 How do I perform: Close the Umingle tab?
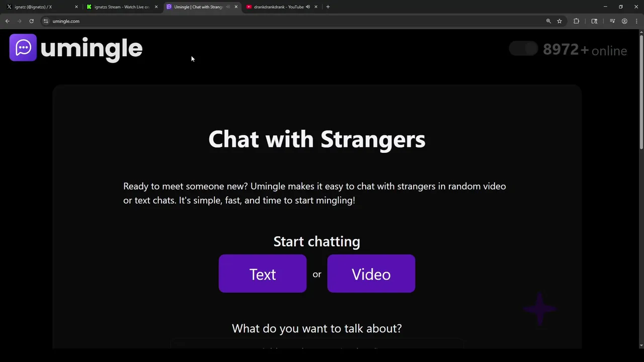click(x=236, y=7)
